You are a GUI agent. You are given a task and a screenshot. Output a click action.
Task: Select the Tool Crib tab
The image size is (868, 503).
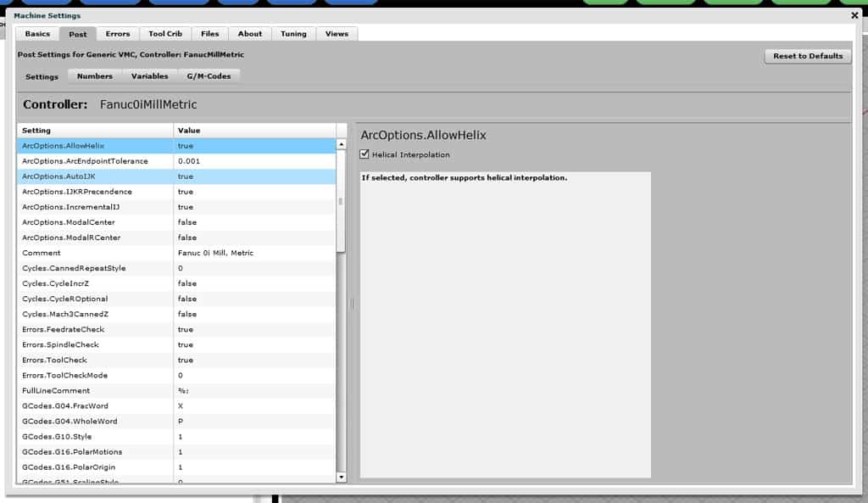165,33
